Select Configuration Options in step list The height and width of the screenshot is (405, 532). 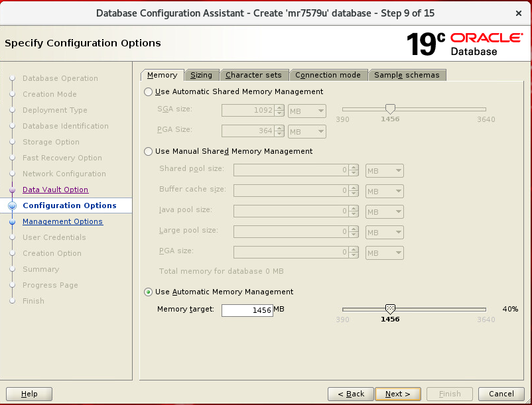point(70,205)
